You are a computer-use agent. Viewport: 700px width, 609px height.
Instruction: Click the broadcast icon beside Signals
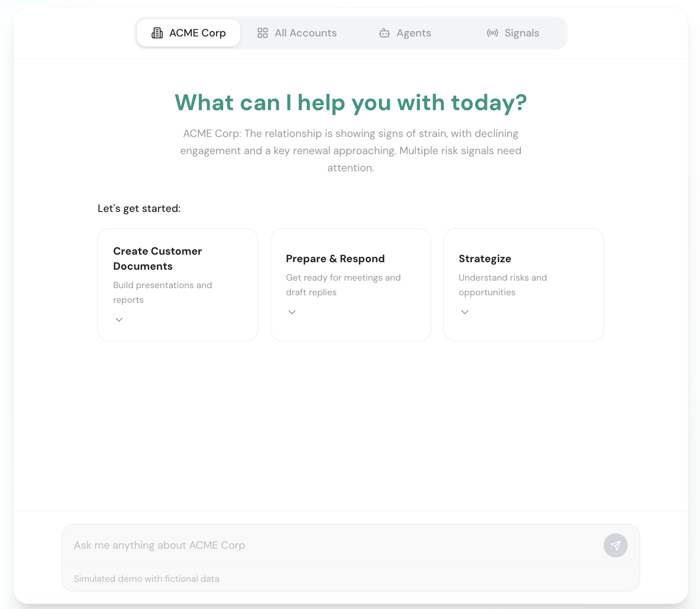coord(492,33)
